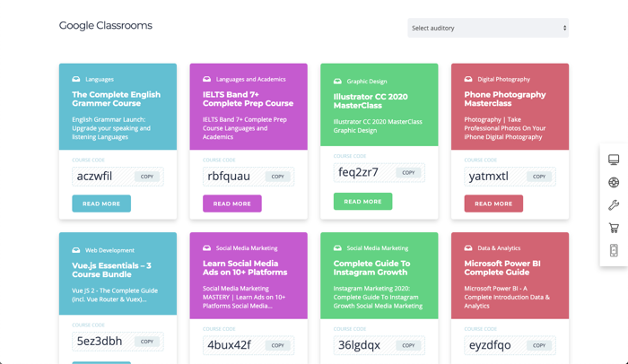The width and height of the screenshot is (628, 364).
Task: Copy the course code eyzdfqo
Action: tap(539, 345)
